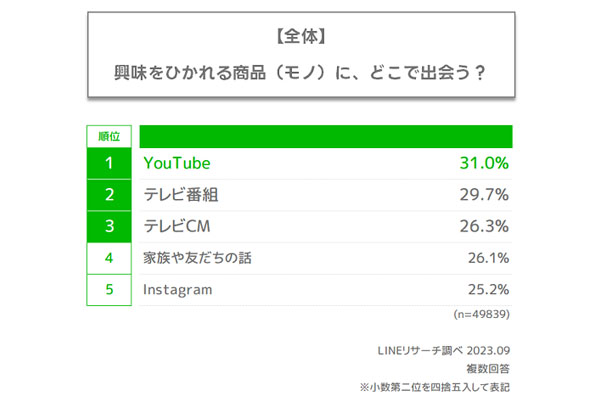The height and width of the screenshot is (400, 600).
Task: Click the white rank 4 box
Action: 109,258
